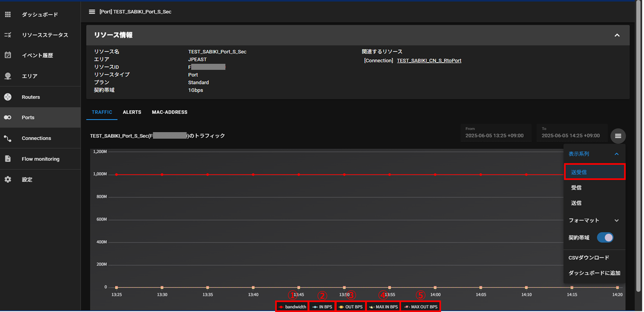
Task: Click the event history calendar icon
Action: tap(8, 55)
